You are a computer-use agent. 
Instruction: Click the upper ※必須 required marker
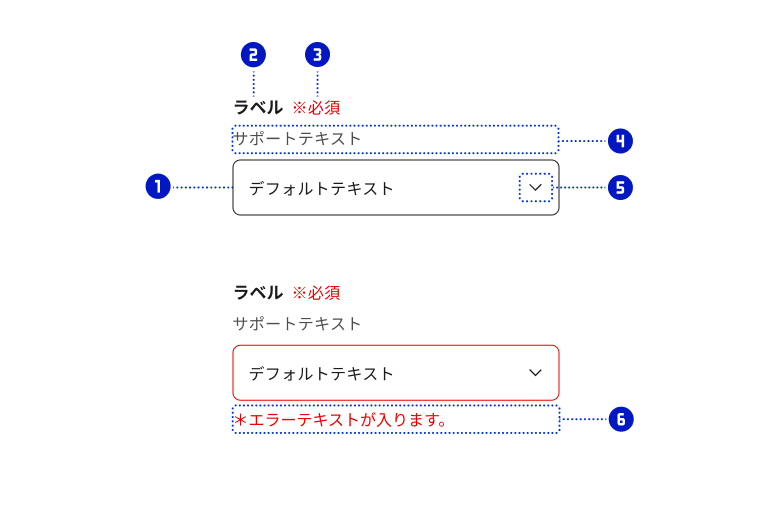[x=316, y=107]
